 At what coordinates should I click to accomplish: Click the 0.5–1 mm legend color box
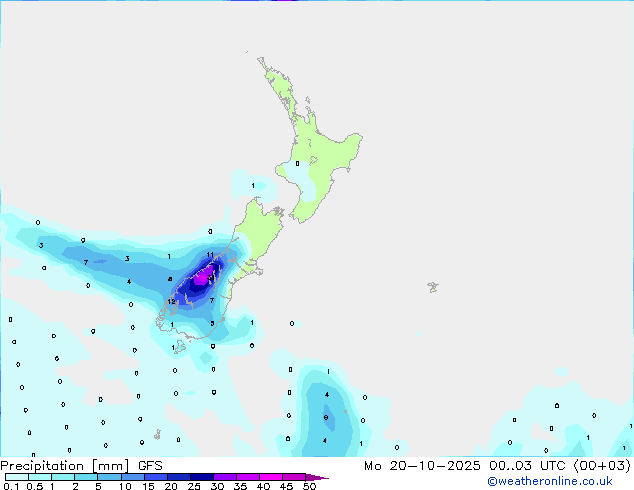coord(40,477)
